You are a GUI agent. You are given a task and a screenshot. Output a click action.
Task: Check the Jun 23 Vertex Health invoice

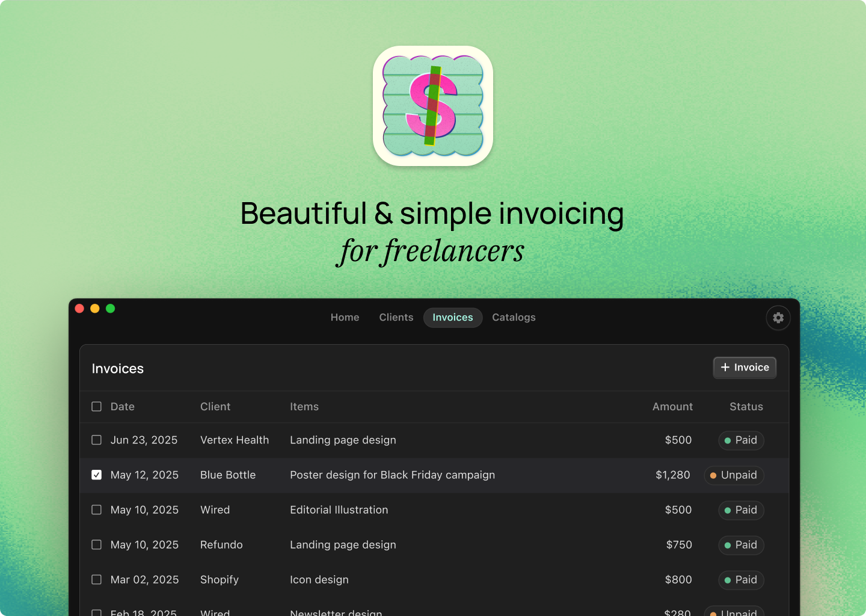click(96, 440)
